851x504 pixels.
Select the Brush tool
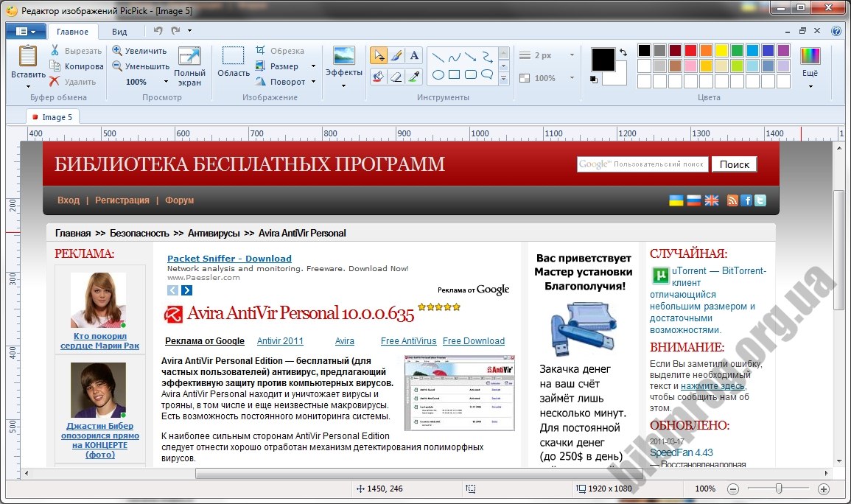pos(396,56)
